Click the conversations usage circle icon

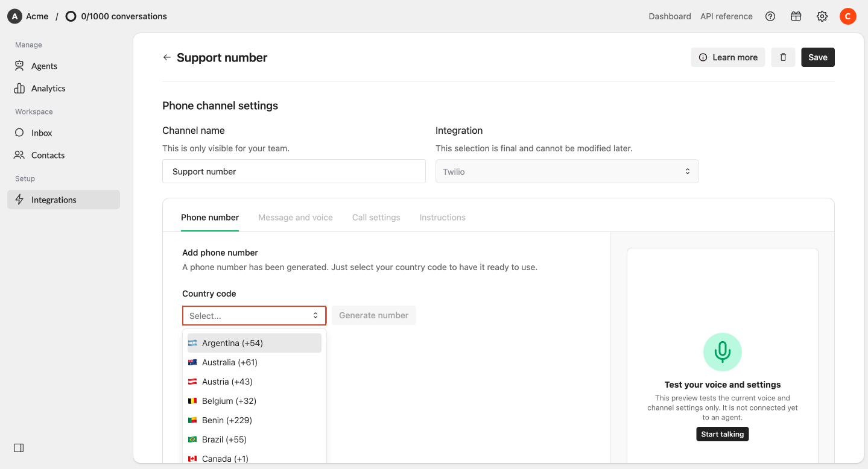(x=71, y=16)
